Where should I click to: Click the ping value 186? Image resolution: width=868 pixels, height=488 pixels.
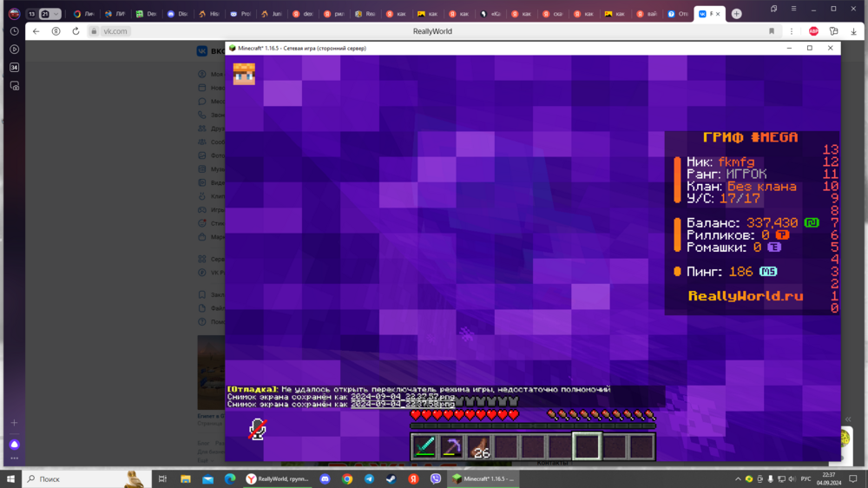pyautogui.click(x=740, y=272)
